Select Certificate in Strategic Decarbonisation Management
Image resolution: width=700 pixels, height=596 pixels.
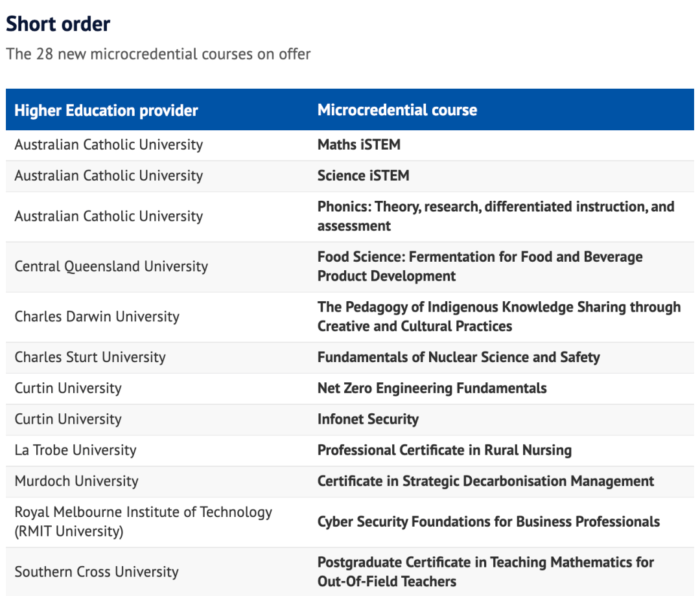tap(485, 481)
